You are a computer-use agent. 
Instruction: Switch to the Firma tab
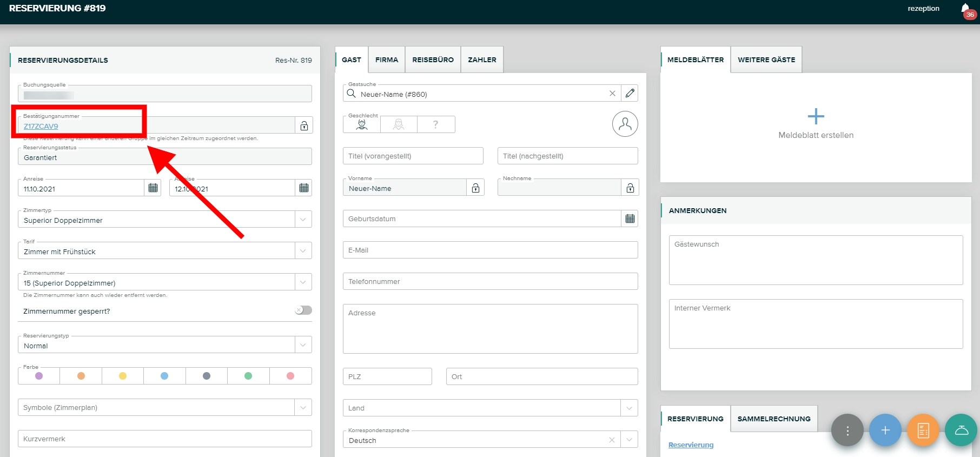[387, 60]
